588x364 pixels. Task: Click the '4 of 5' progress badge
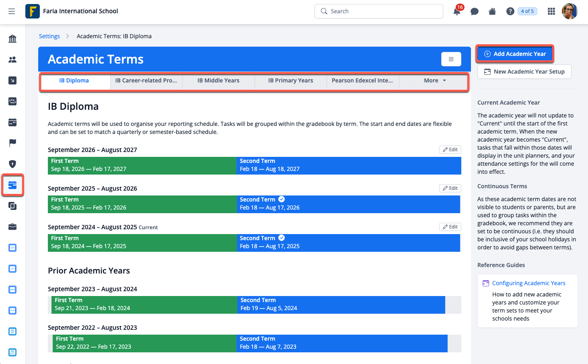[x=527, y=11]
